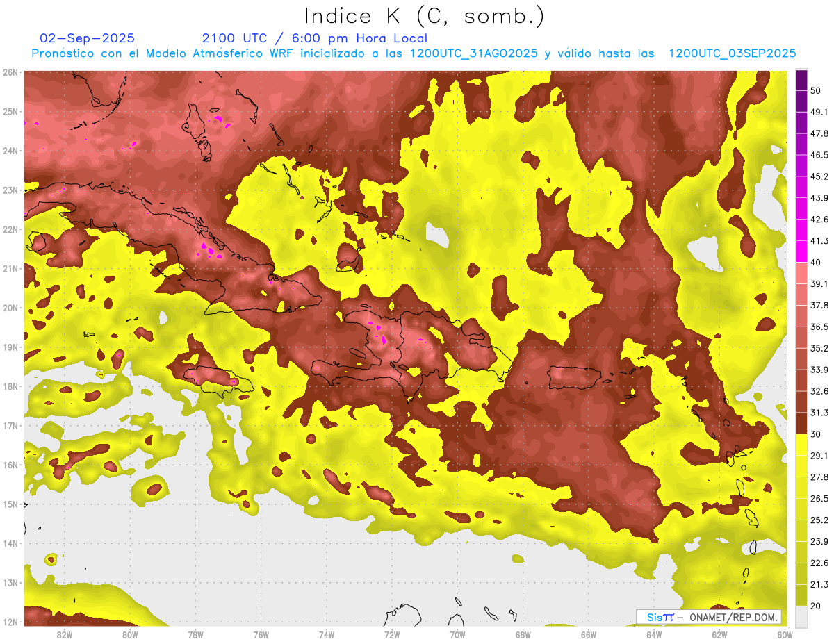Viewport: 834px width, 644px height.
Task: Click the longitude axis label '60W'
Action: 784,634
